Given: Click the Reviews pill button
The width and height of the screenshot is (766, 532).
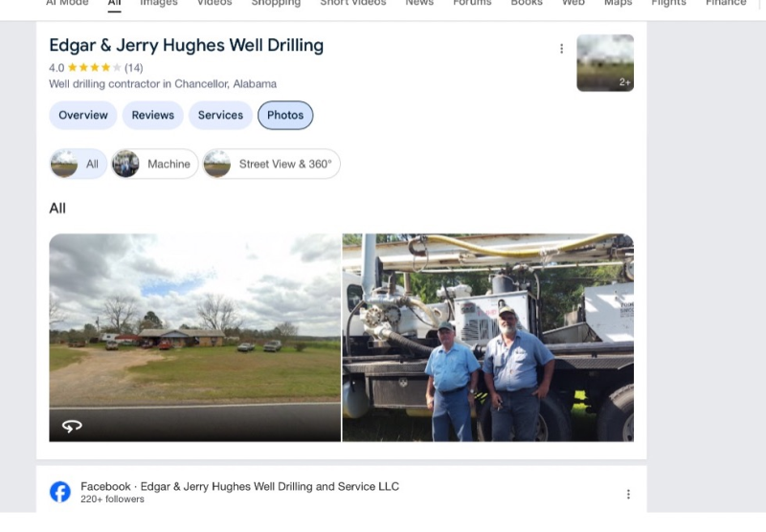Looking at the screenshot, I should 153,115.
